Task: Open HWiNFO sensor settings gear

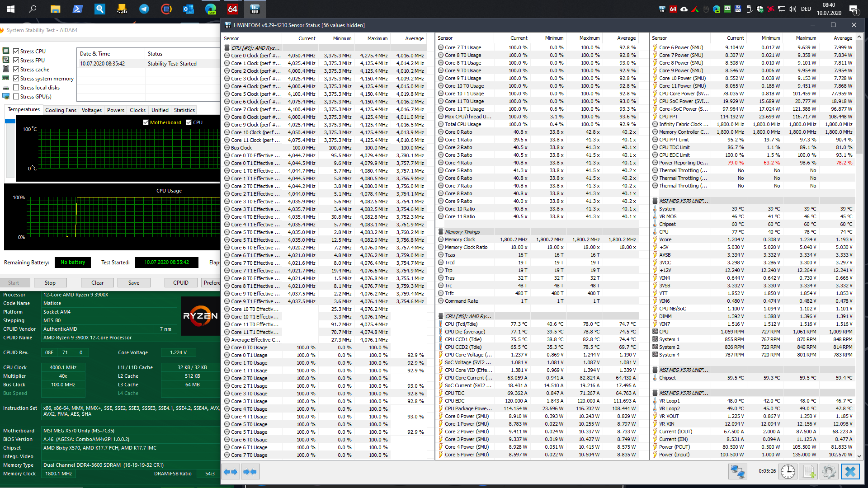Action: (829, 472)
